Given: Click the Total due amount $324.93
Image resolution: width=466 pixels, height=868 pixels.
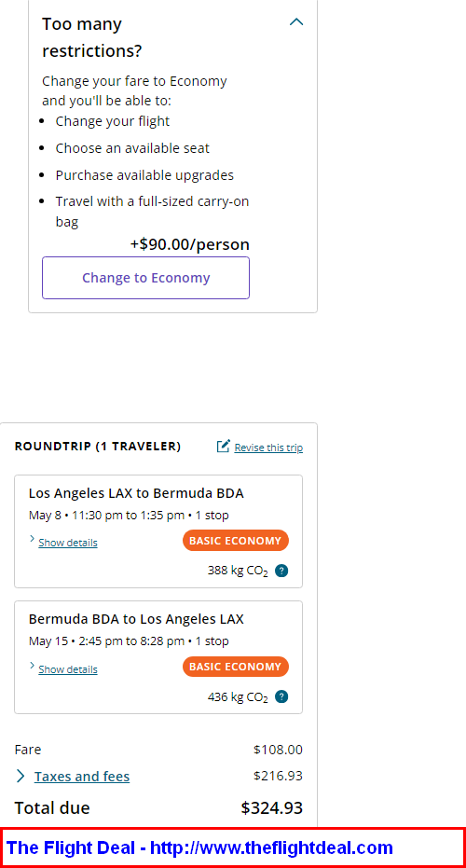Looking at the screenshot, I should point(272,808).
